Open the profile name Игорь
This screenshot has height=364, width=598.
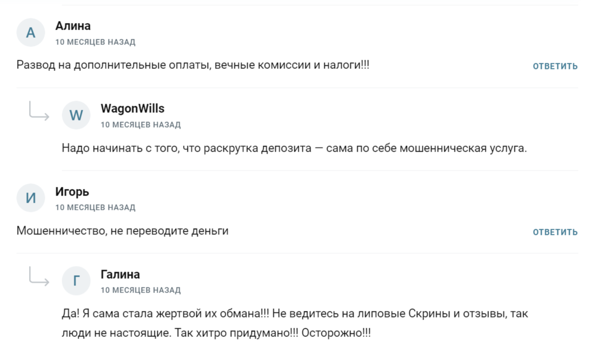tap(72, 191)
